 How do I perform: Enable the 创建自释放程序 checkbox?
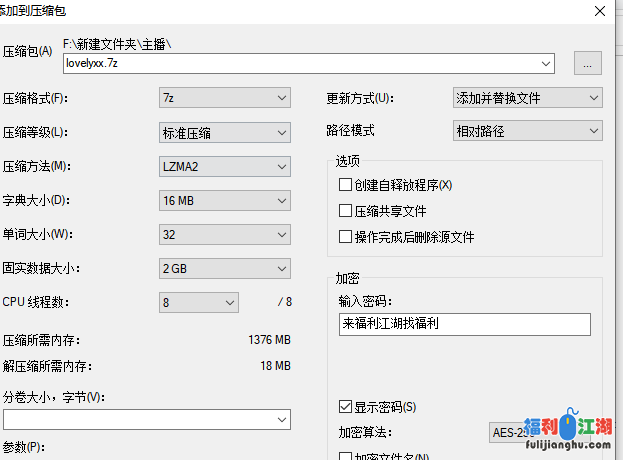click(x=346, y=185)
